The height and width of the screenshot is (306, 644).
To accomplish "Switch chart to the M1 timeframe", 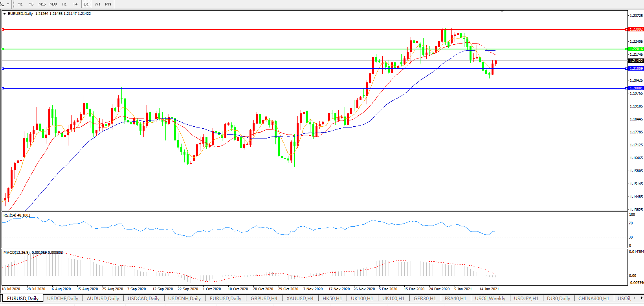I will [20, 4].
